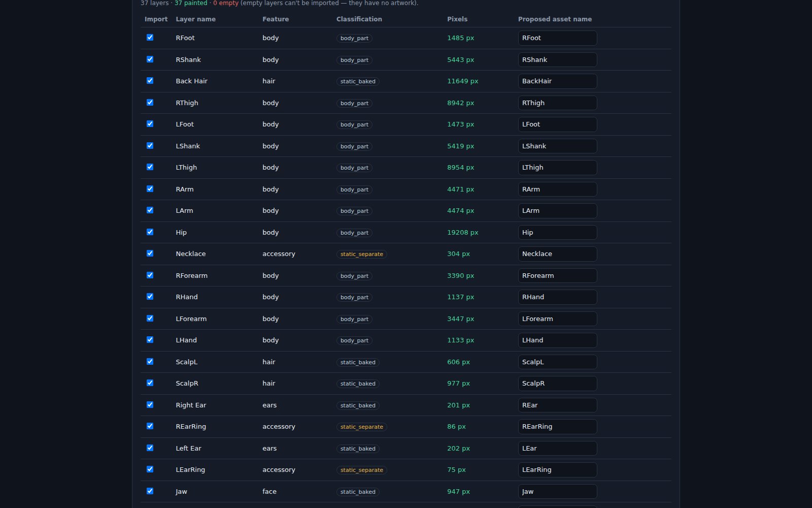The height and width of the screenshot is (508, 812).
Task: Click the Feature column header
Action: [x=276, y=19]
